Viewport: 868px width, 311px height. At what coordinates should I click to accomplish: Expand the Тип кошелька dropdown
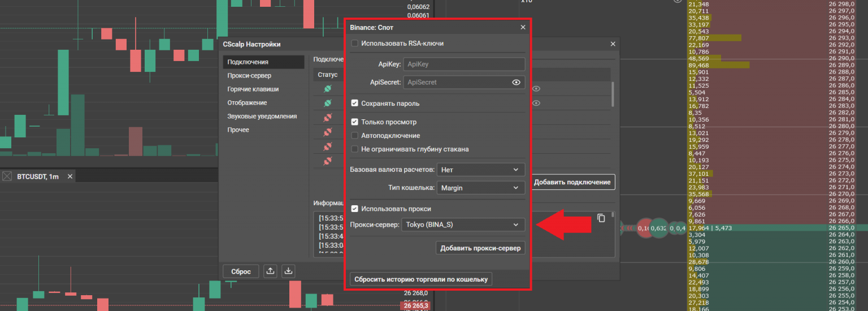[480, 188]
